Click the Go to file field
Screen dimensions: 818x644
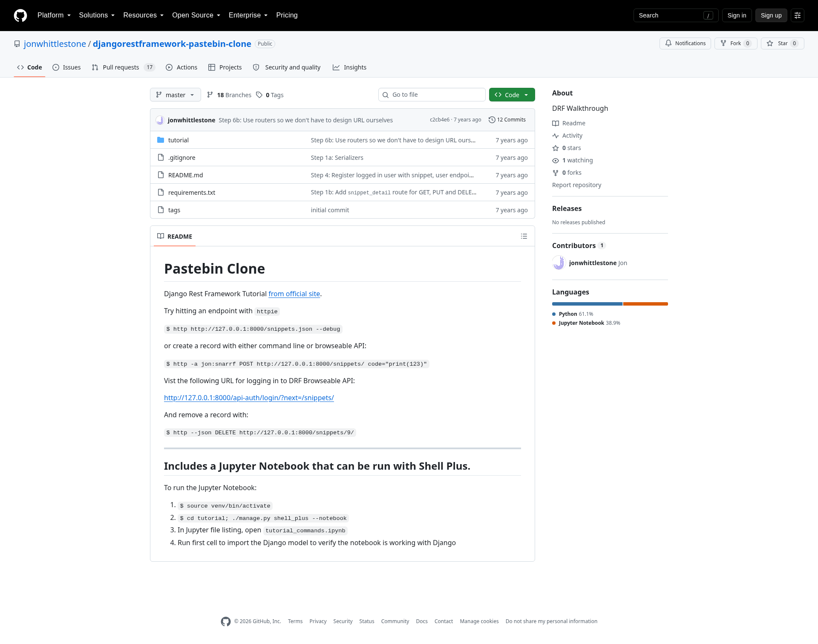pos(432,95)
